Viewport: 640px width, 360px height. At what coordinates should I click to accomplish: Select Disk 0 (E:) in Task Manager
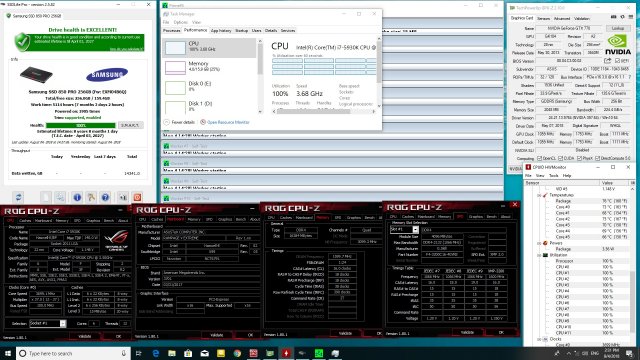[x=209, y=87]
